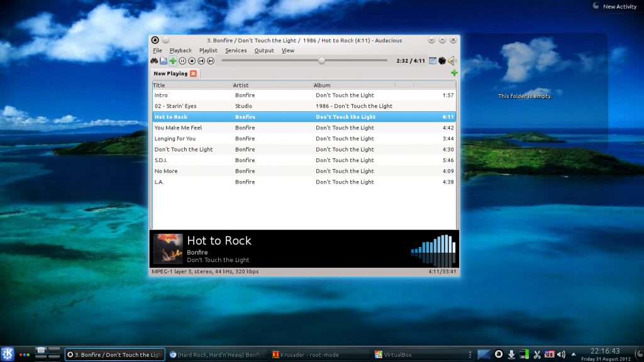Close the Now Playing tab with red X
The height and width of the screenshot is (362, 644).
click(194, 74)
